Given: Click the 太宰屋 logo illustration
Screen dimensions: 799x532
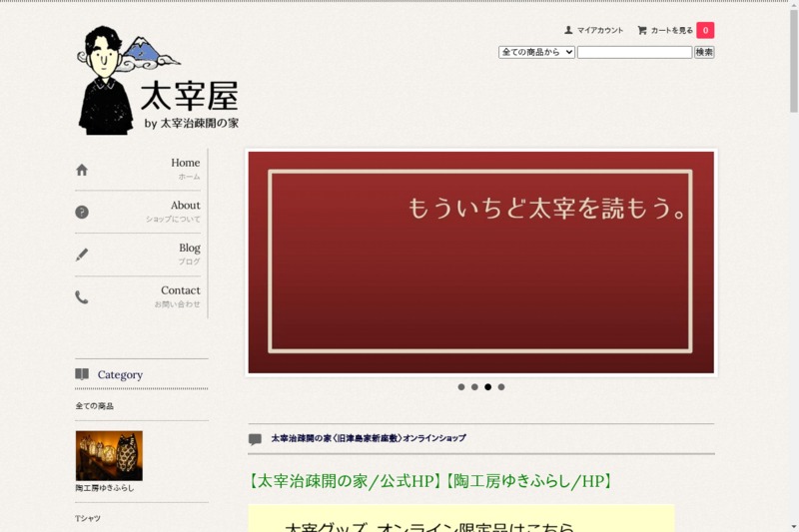Looking at the screenshot, I should tap(158, 81).
